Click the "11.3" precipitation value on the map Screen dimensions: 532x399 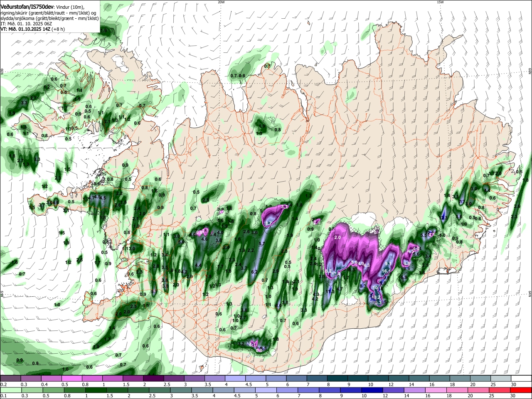[x=331, y=291]
